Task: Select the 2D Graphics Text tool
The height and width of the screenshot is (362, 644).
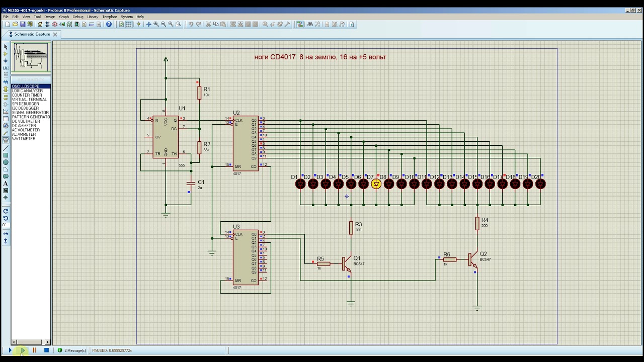Action: tap(6, 184)
